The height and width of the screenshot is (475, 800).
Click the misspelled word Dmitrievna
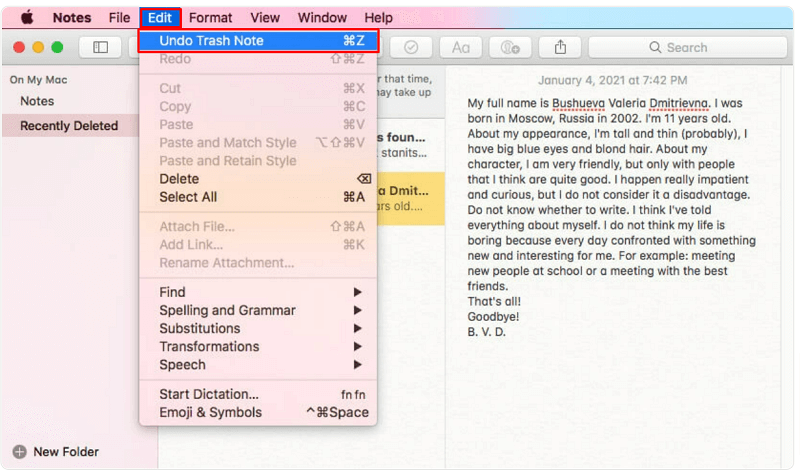tap(679, 104)
